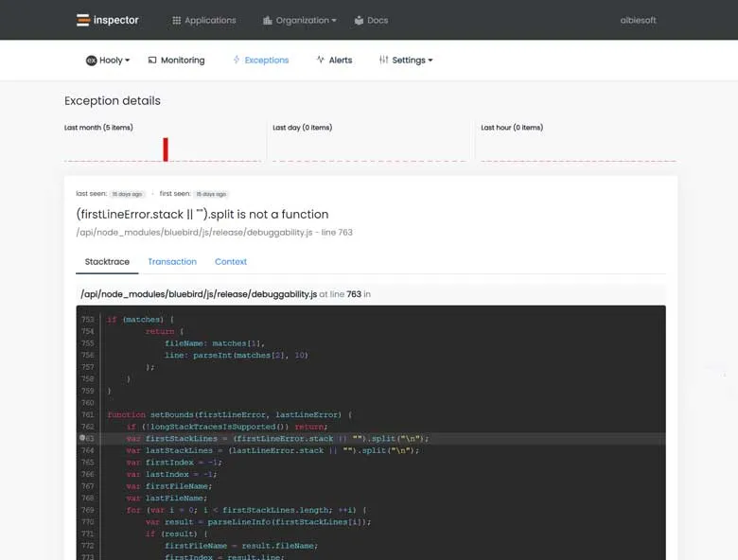
Task: Open the albiesoft account menu
Action: click(638, 20)
